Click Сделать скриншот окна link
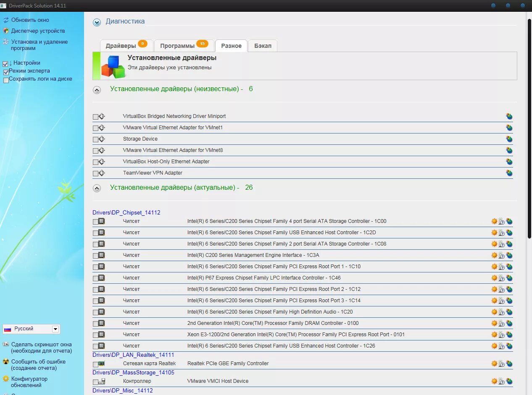Image resolution: width=532 pixels, height=395 pixels. (x=42, y=348)
